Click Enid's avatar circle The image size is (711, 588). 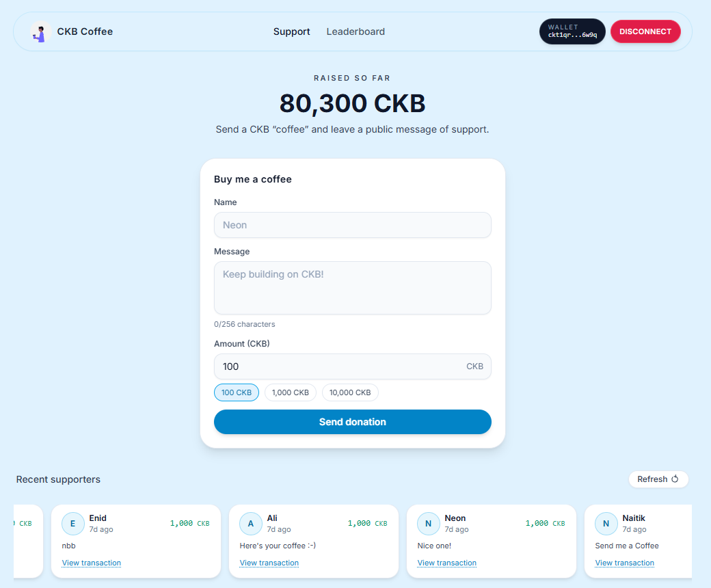(73, 524)
